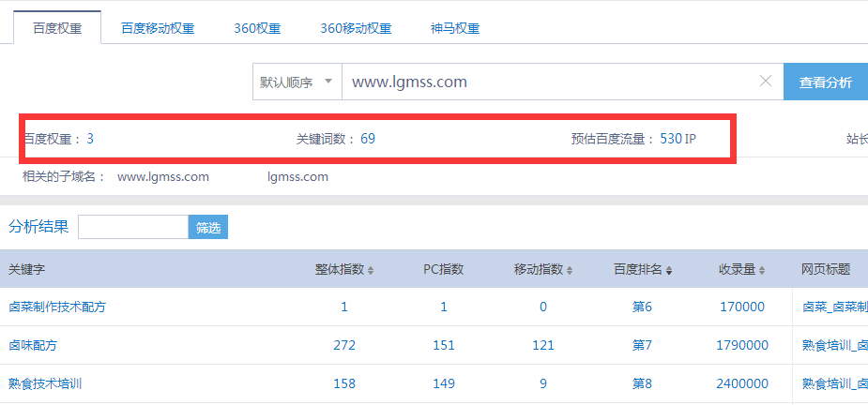The image size is (868, 405).
Task: Click indexed count 1790000
Action: 742,345
